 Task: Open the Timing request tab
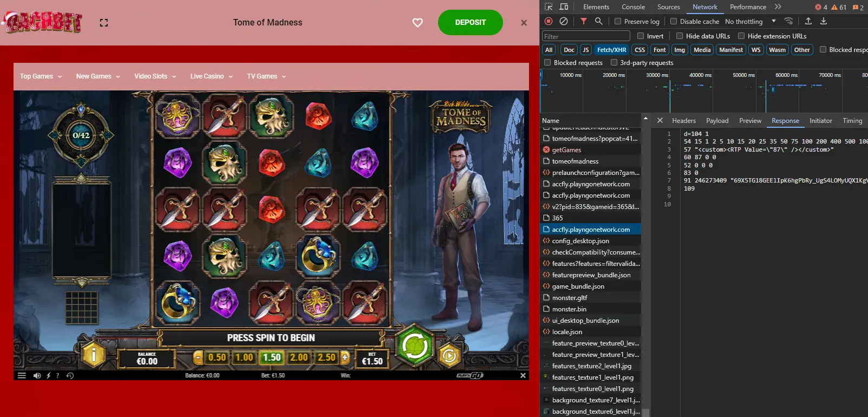852,121
